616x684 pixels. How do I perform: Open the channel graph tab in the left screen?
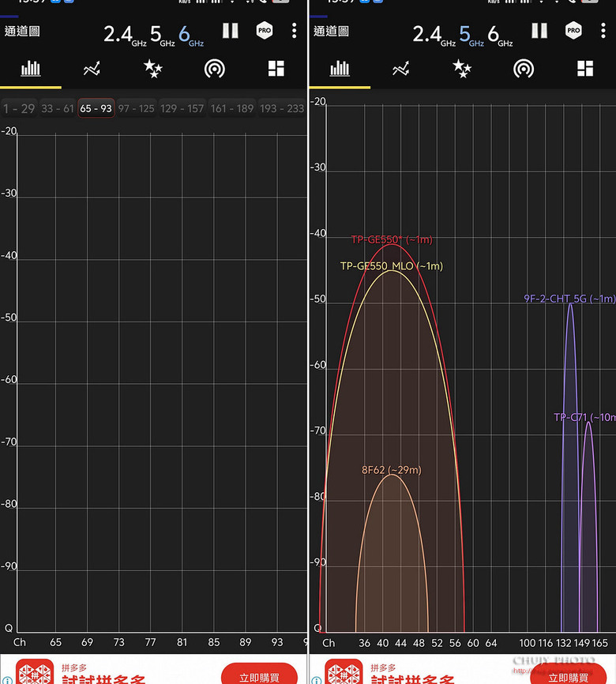(x=31, y=69)
